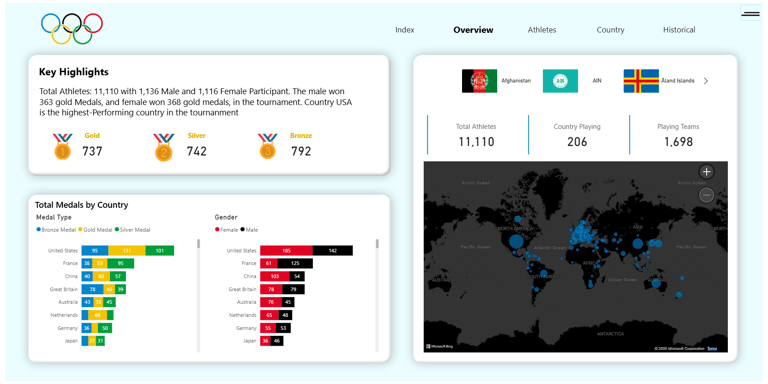This screenshot has width=768, height=384.
Task: Select France male bar 125
Action: tap(295, 264)
